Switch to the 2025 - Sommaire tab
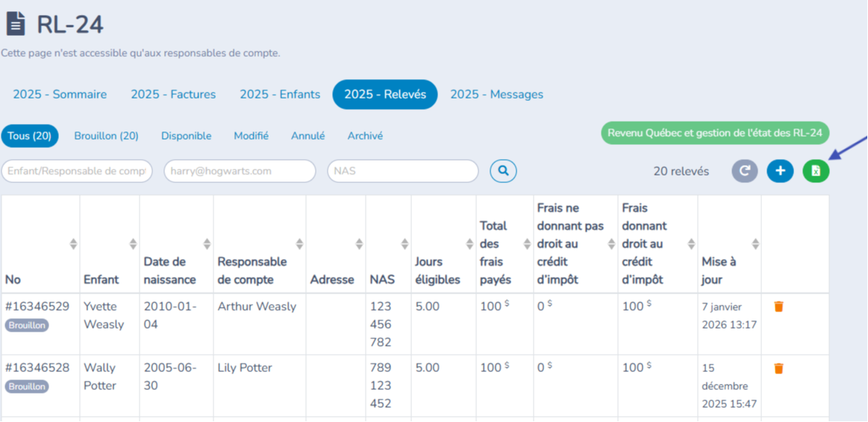The width and height of the screenshot is (868, 422). [x=60, y=94]
